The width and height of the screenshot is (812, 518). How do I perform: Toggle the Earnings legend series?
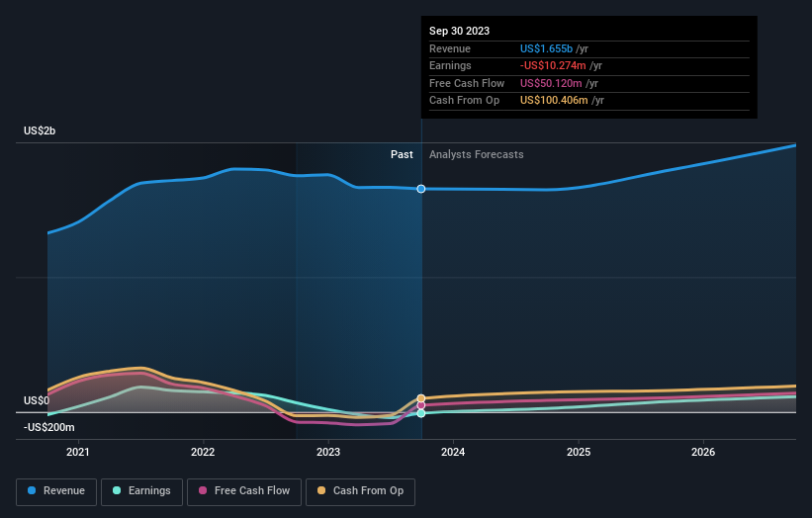[141, 491]
